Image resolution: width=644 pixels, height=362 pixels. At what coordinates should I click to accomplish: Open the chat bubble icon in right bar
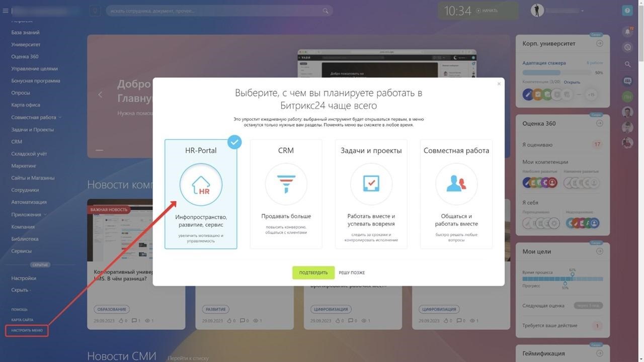tap(627, 80)
